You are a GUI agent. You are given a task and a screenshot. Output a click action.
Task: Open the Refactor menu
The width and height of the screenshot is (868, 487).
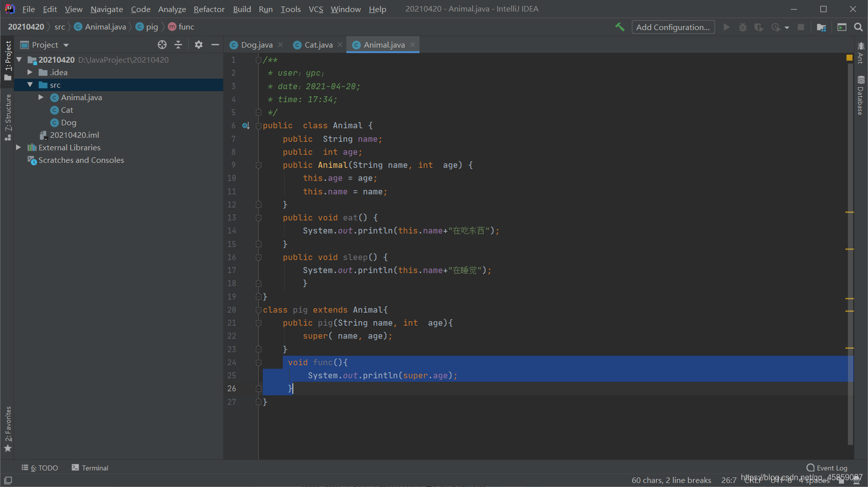pos(209,9)
